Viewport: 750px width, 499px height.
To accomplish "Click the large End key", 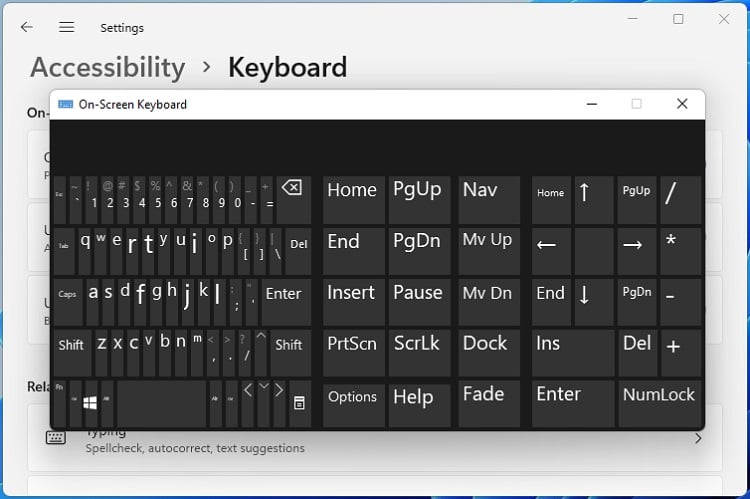I will point(353,251).
